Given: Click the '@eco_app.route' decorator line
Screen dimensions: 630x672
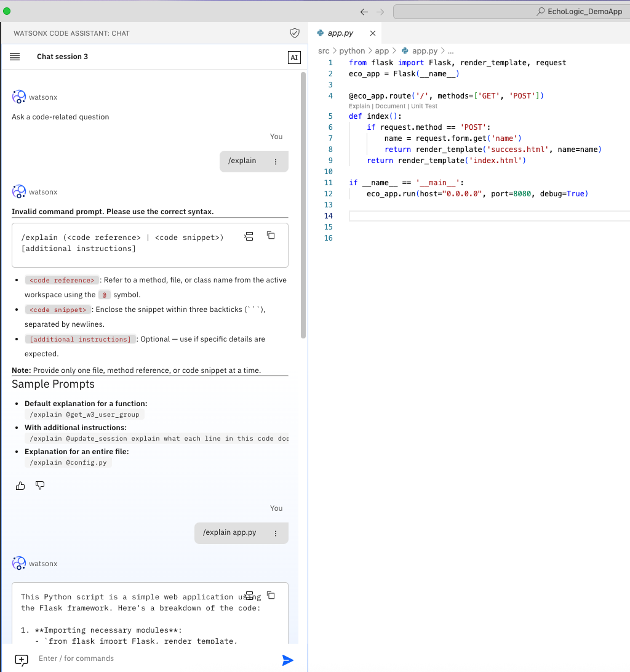Looking at the screenshot, I should tap(446, 96).
